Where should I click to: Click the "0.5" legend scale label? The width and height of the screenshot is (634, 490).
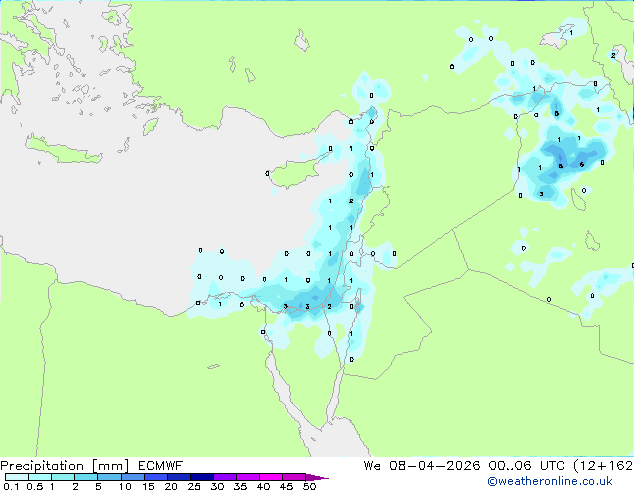click(x=34, y=486)
